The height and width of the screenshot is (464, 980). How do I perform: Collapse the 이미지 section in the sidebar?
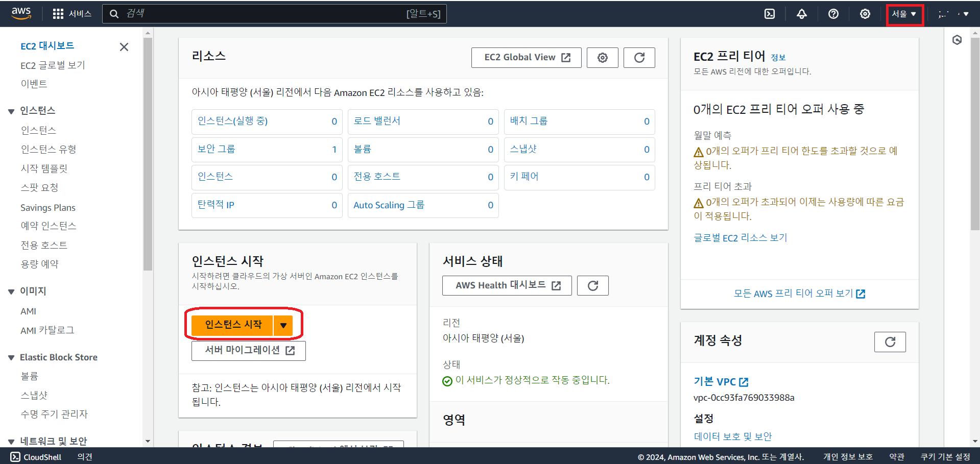click(x=11, y=291)
